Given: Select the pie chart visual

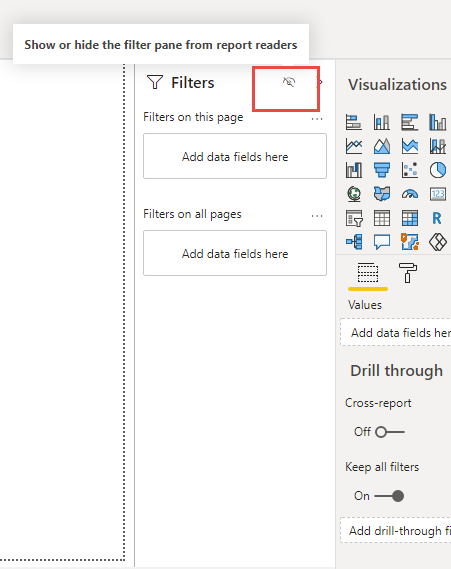Looking at the screenshot, I should click(438, 170).
